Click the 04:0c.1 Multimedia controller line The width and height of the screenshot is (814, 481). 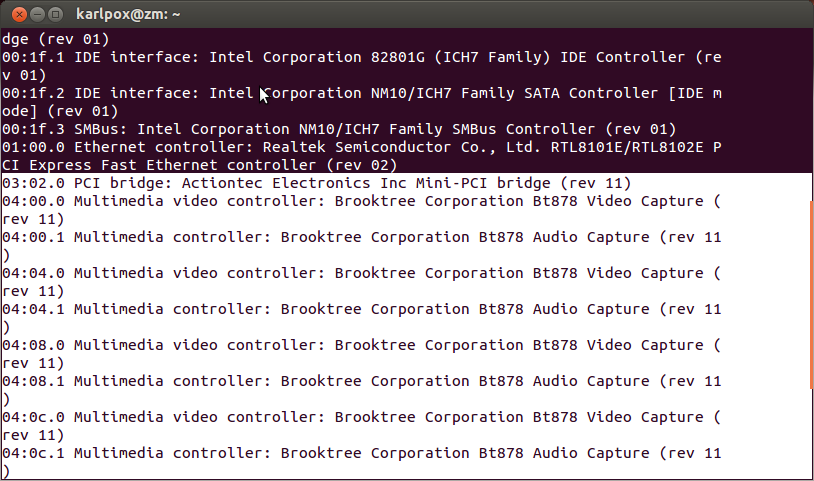360,454
